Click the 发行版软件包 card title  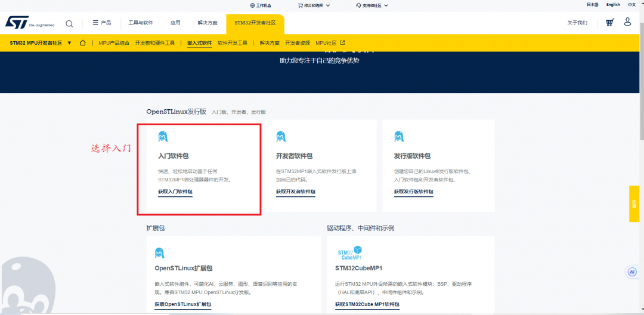click(x=412, y=156)
